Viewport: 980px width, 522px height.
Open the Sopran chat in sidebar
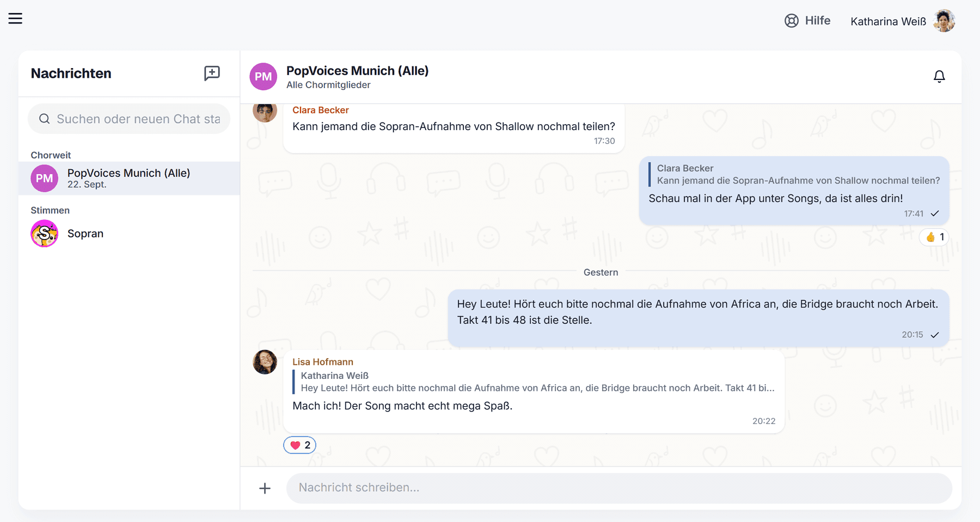129,234
